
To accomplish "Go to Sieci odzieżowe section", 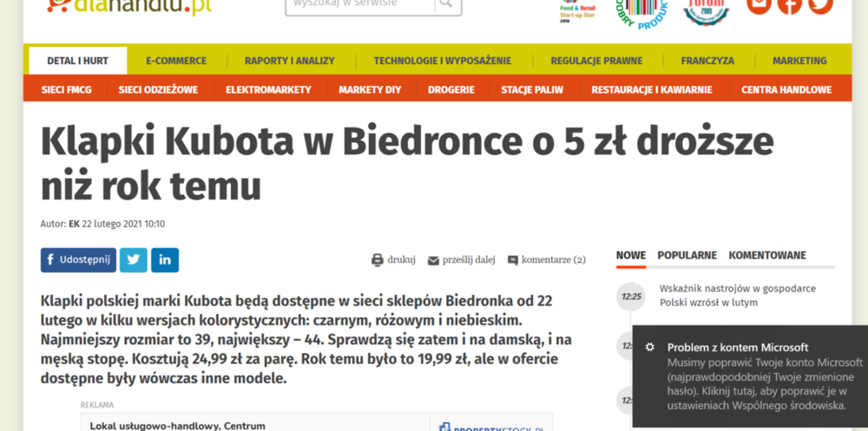I will pos(158,89).
